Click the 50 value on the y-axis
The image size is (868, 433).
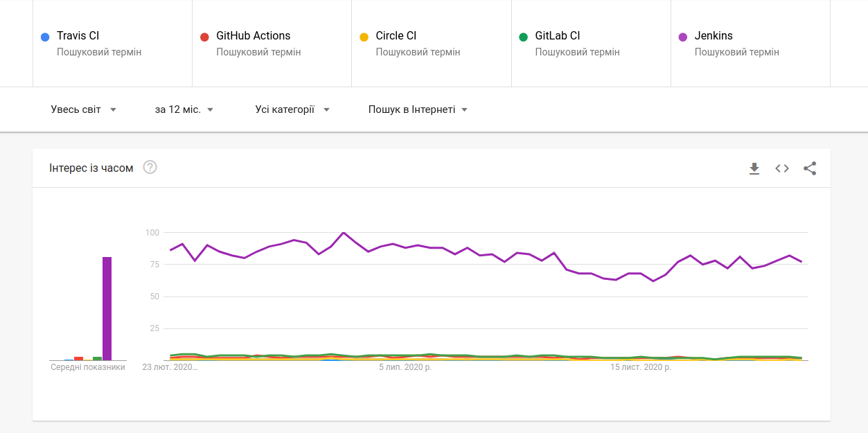click(154, 297)
